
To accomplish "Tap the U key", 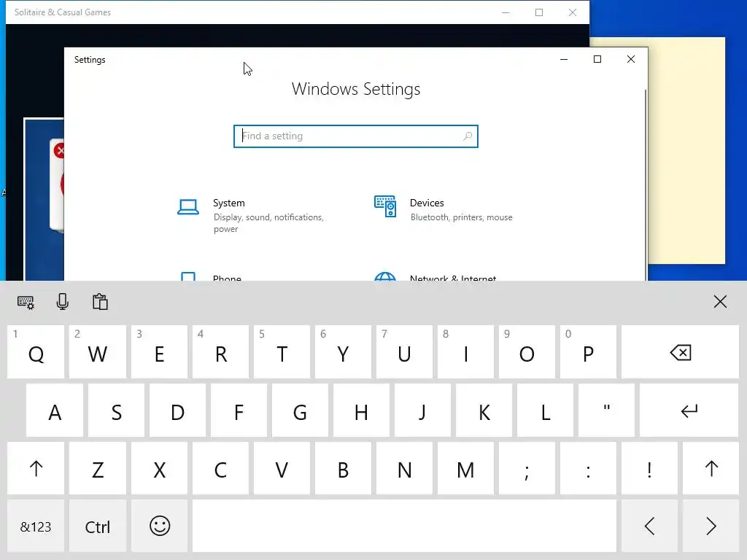I will pos(404,352).
